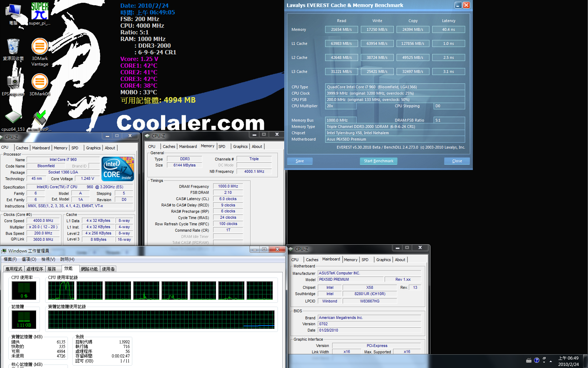
Task: Open the language bar options down arrow
Action: 544,362
